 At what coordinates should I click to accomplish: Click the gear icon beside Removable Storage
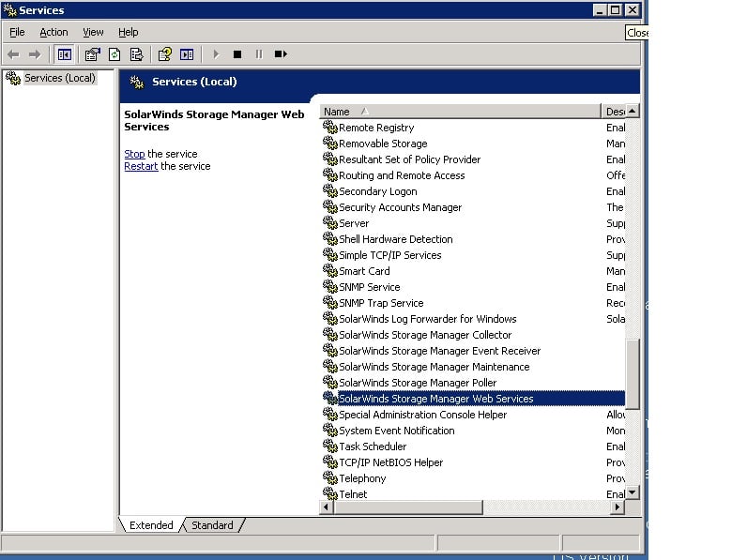click(x=330, y=143)
